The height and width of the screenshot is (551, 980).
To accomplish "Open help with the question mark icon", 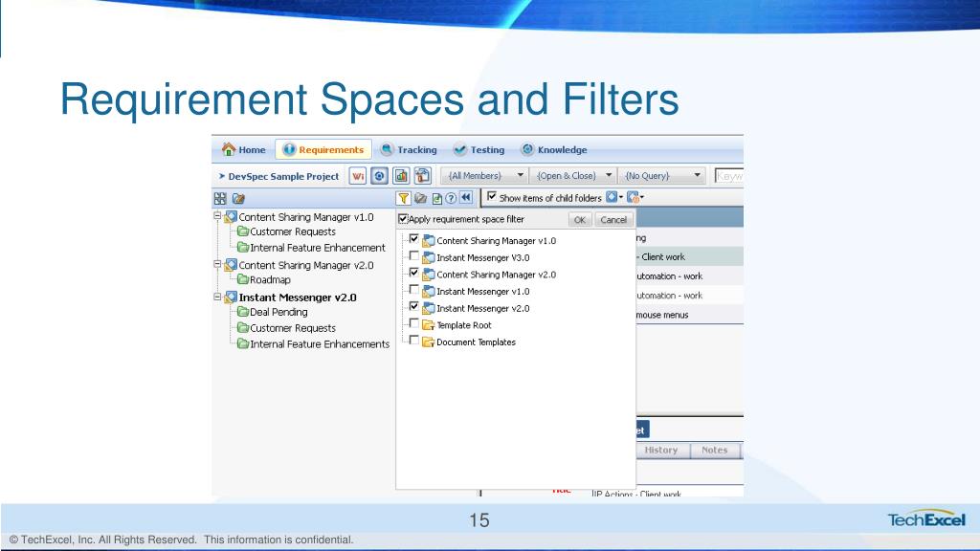I will click(451, 199).
